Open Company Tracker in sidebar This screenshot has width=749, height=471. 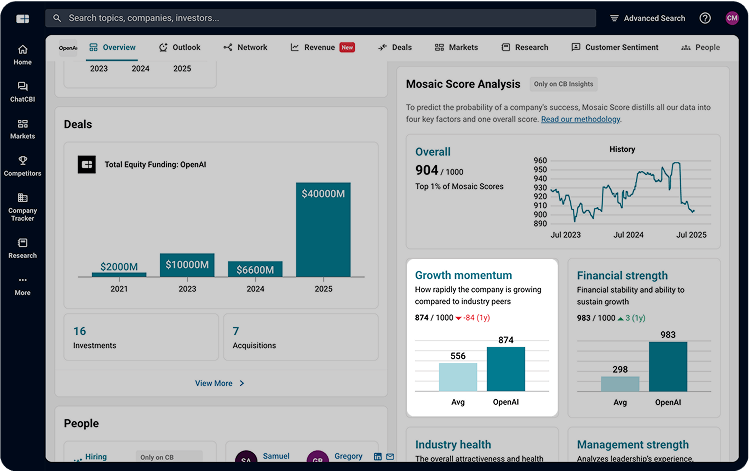tap(22, 206)
